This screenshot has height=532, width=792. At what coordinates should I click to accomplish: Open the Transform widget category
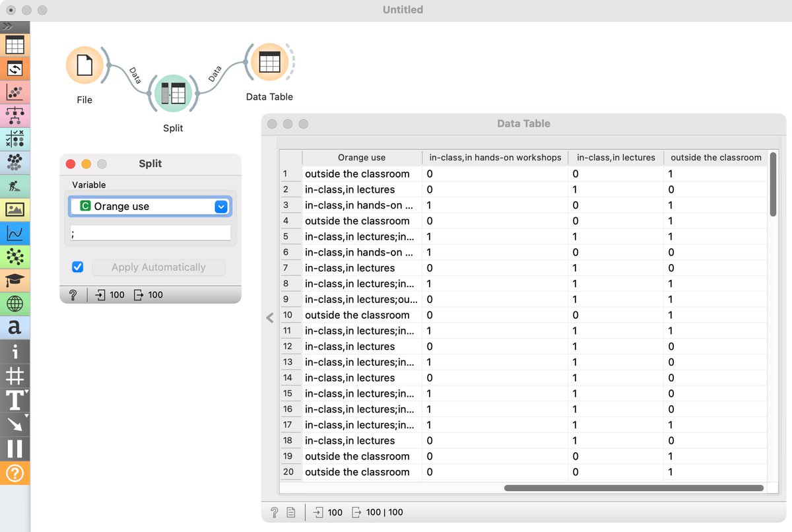(x=15, y=69)
